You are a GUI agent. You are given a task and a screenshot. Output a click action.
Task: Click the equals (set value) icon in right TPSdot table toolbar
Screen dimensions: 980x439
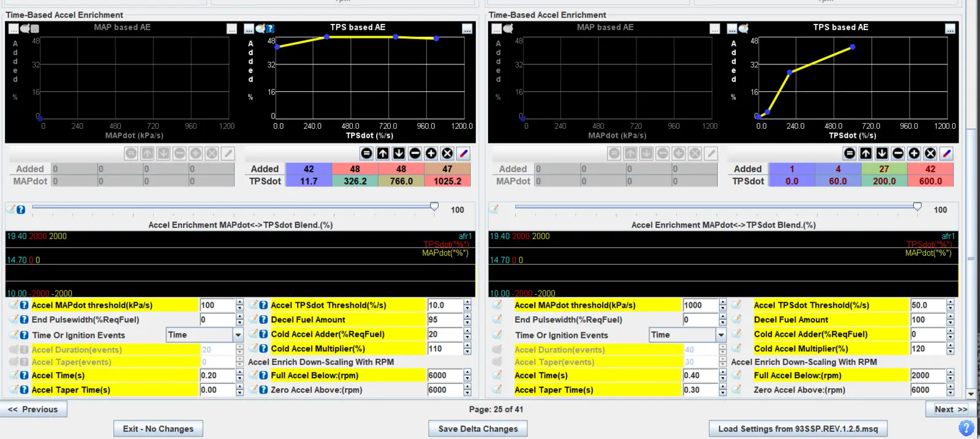850,153
